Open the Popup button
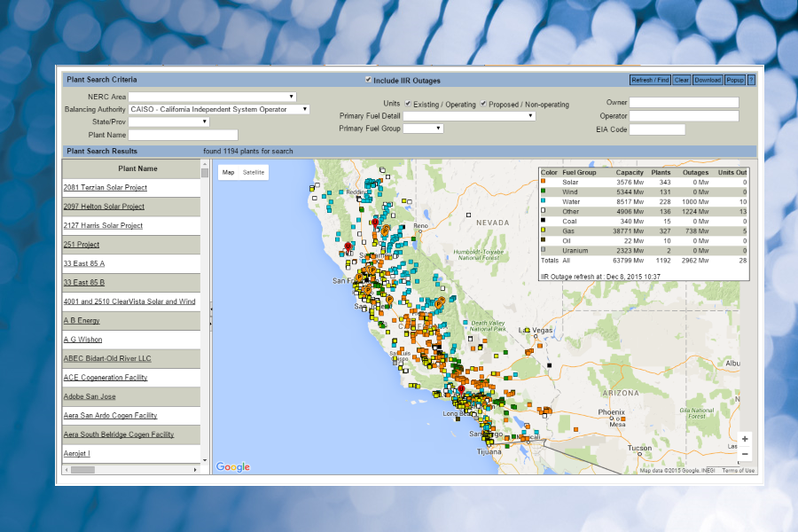This screenshot has height=532, width=798. (x=735, y=80)
